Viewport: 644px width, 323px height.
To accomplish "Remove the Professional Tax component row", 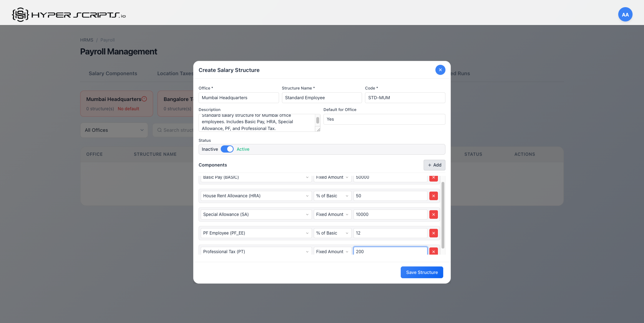I will pos(433,251).
